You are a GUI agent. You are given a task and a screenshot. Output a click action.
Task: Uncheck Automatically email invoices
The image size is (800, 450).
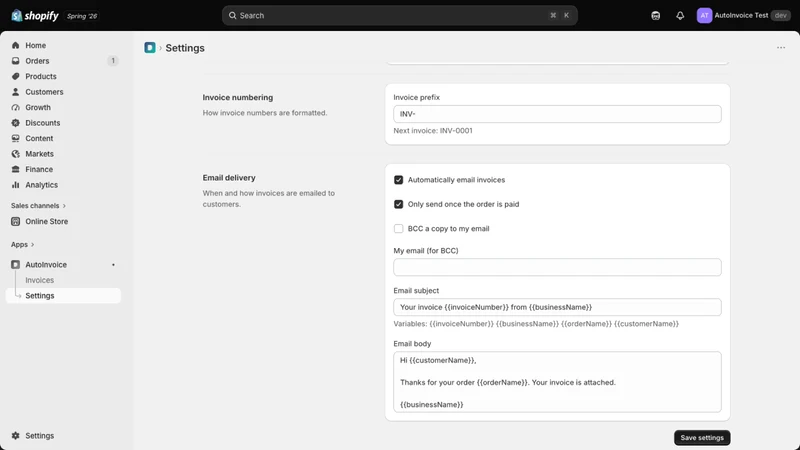[398, 180]
